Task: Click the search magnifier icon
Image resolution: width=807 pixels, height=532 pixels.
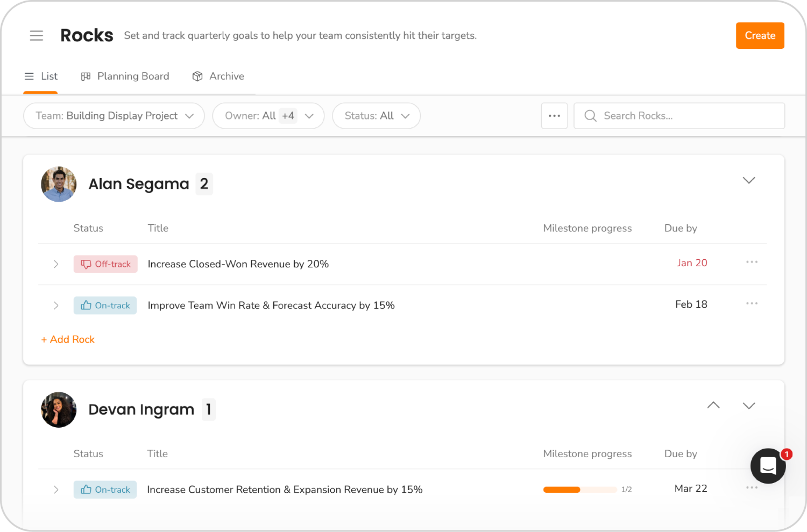Action: click(x=590, y=116)
